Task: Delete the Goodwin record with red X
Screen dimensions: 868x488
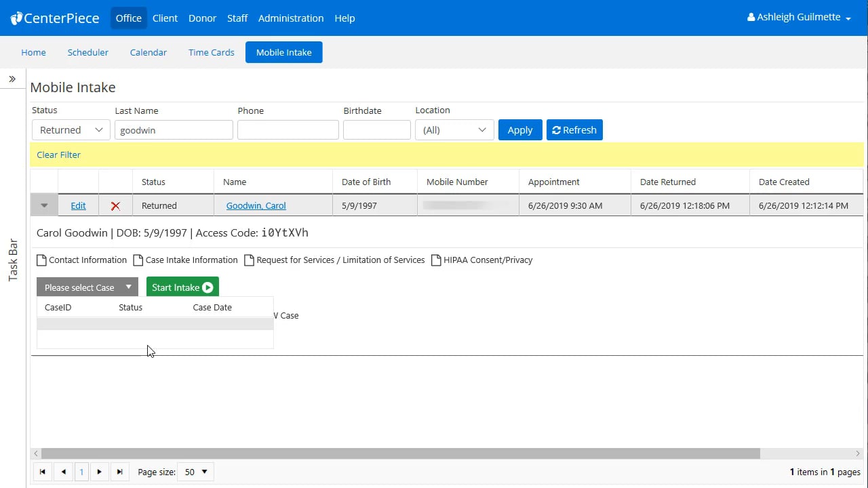Action: [x=115, y=206]
